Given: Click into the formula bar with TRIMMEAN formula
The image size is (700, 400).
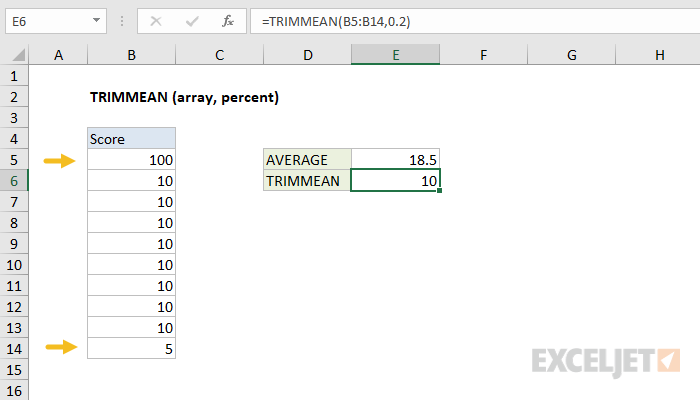Looking at the screenshot, I should 475,21.
